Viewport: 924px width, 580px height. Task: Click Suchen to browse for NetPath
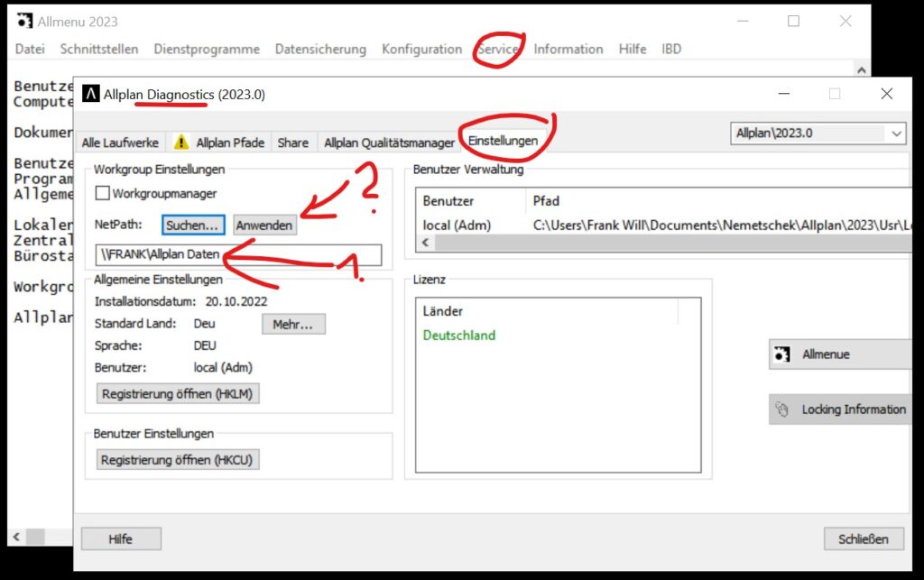tap(192, 225)
